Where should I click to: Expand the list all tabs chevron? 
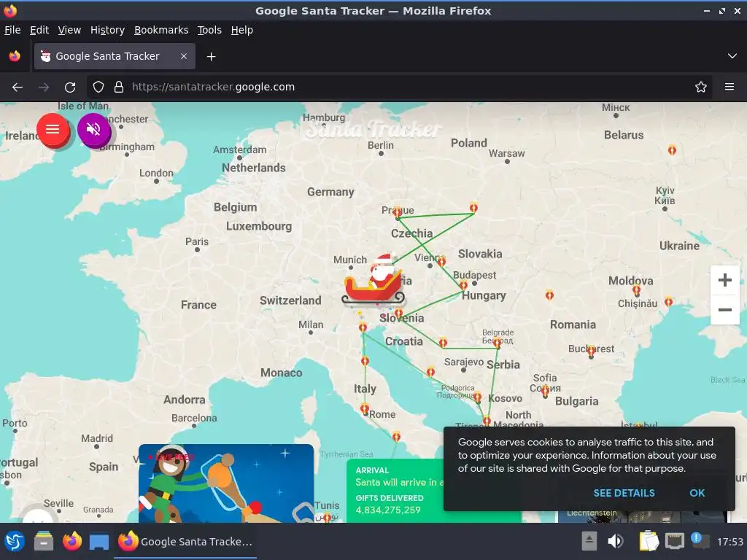[732, 56]
